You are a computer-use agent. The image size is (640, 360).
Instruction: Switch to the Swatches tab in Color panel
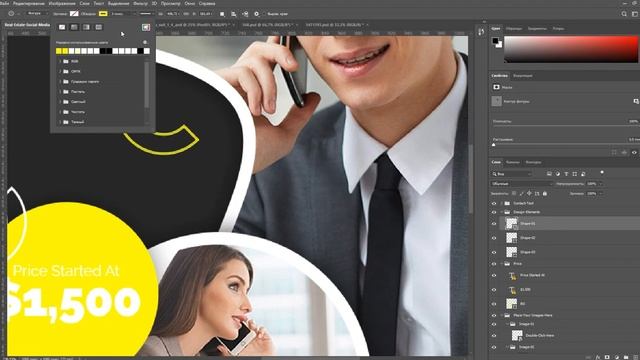[514, 29]
